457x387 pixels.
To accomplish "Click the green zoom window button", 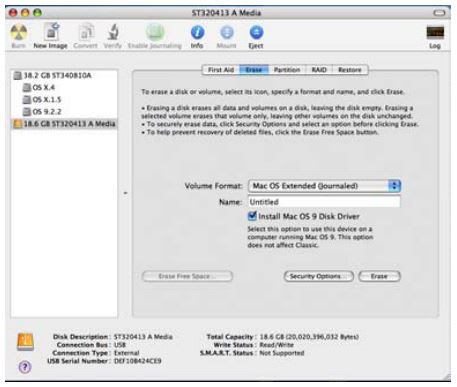I will pos(38,13).
